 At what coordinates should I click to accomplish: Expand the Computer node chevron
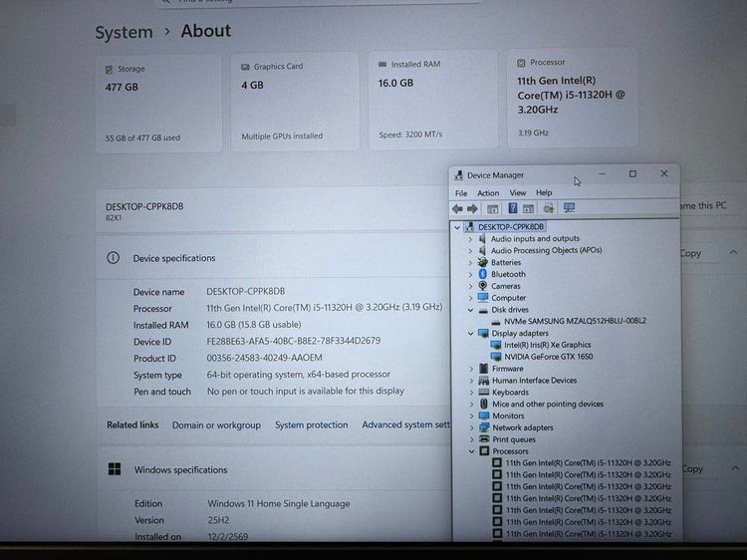click(471, 298)
